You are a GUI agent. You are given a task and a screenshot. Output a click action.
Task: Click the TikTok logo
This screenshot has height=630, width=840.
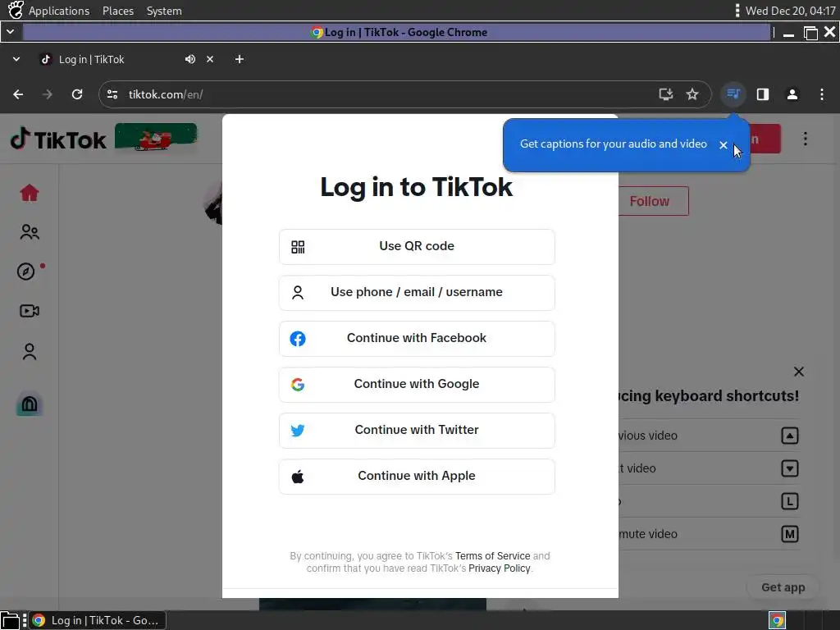click(58, 139)
